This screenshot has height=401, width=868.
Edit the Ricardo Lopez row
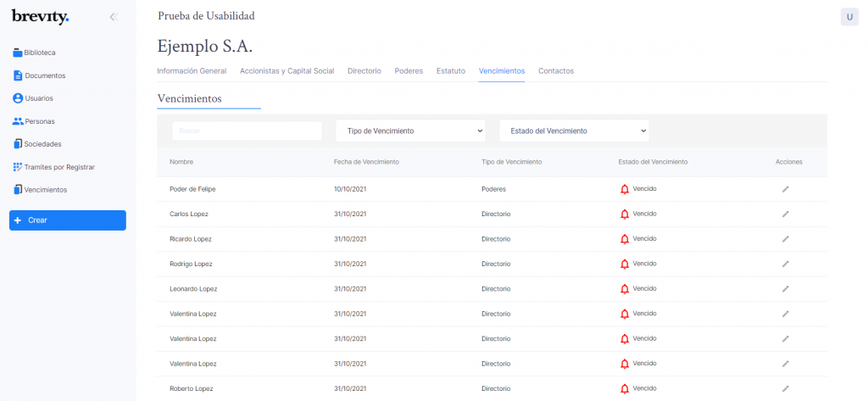(x=785, y=239)
